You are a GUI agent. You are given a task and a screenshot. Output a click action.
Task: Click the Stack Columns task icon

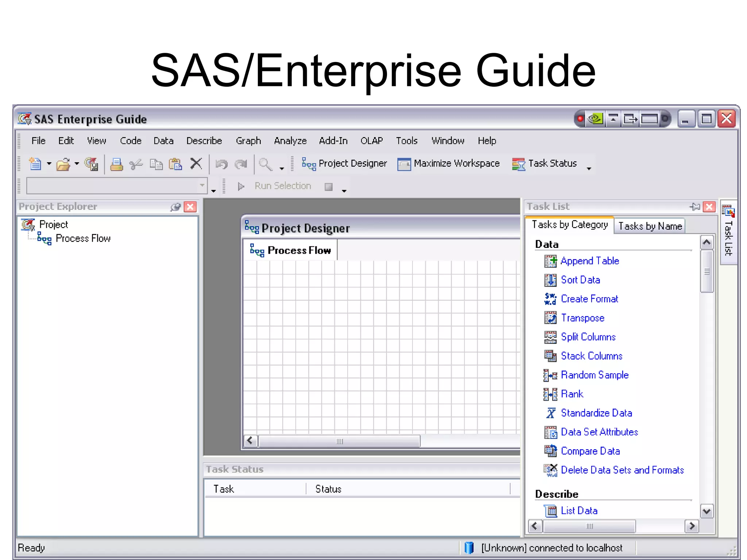coord(550,356)
